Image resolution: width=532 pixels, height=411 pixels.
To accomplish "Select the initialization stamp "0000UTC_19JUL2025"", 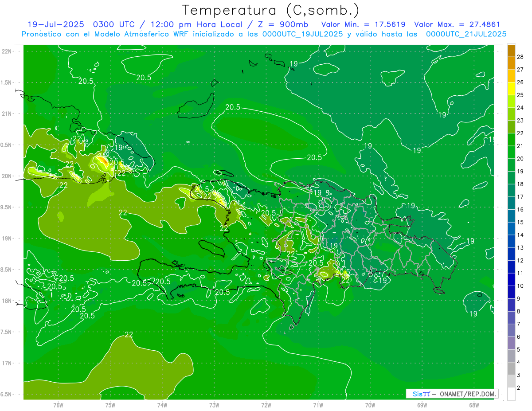I will click(303, 34).
